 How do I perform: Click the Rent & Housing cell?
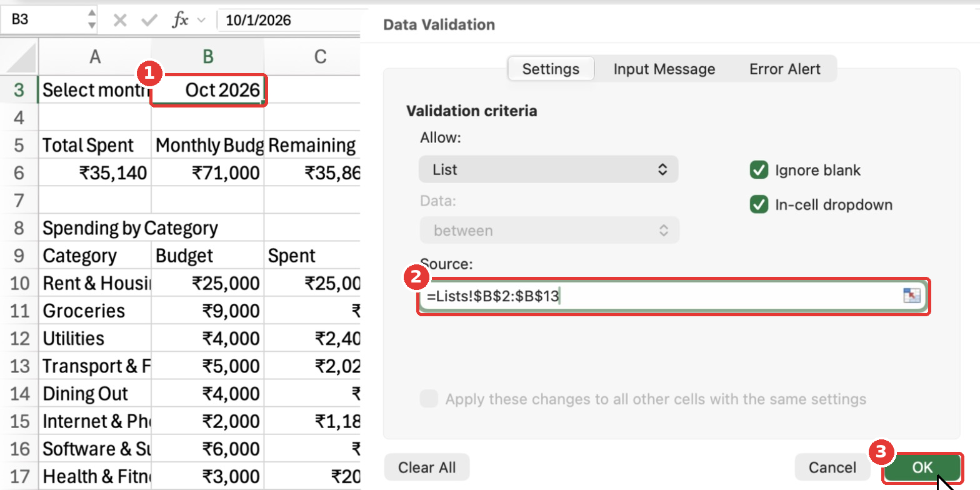[x=95, y=283]
